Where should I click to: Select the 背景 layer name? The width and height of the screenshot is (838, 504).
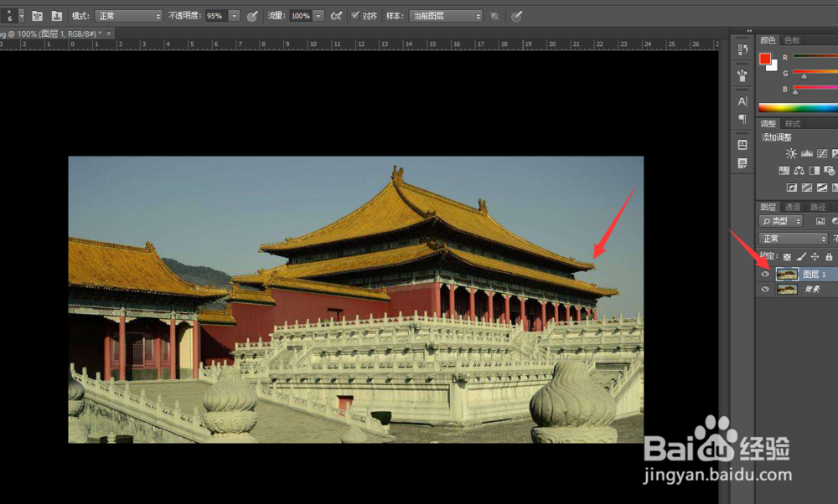click(x=812, y=289)
